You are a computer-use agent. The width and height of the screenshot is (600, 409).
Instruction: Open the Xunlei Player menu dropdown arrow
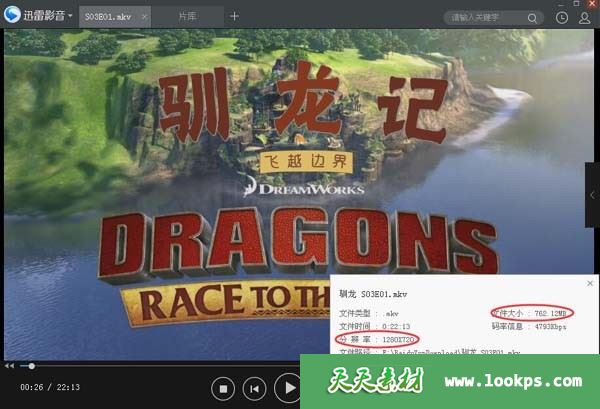point(70,16)
